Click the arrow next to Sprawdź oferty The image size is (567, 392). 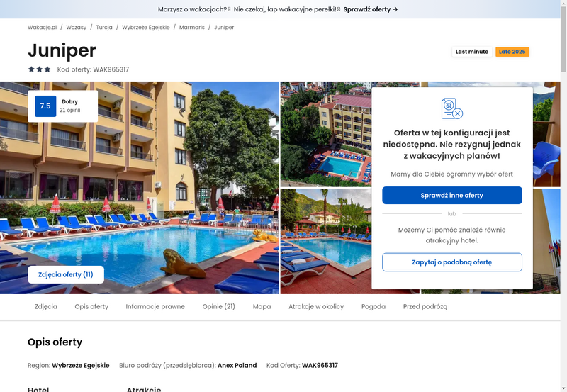(395, 9)
